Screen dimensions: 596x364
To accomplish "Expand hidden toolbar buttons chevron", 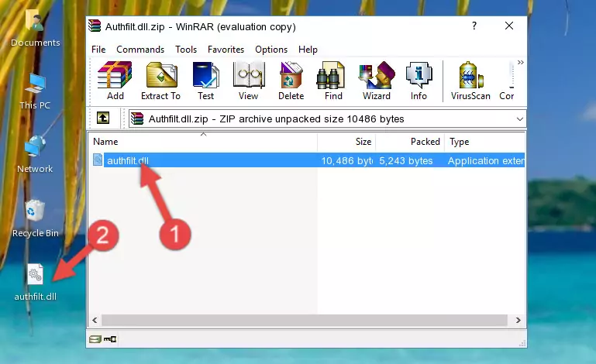I will point(521,62).
